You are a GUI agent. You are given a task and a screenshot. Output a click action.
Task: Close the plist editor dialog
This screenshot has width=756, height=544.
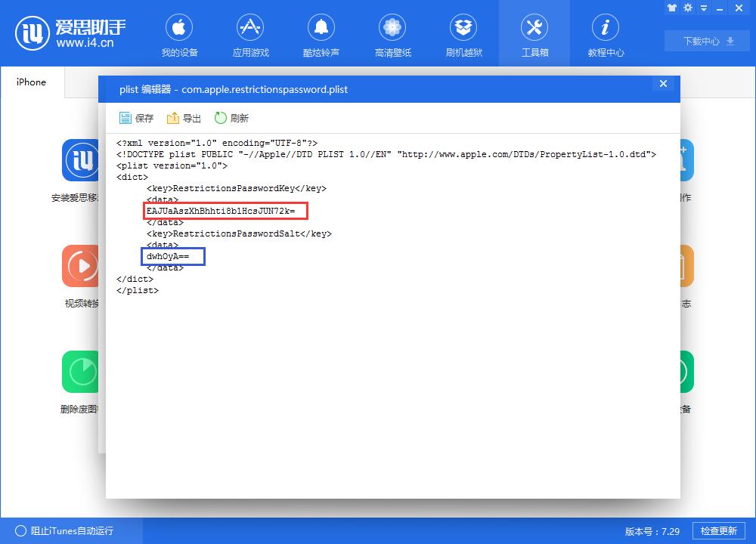664,84
